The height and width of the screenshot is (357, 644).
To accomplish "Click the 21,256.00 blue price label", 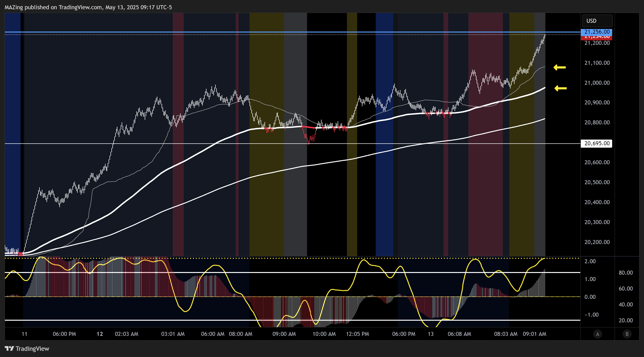I will tap(596, 32).
